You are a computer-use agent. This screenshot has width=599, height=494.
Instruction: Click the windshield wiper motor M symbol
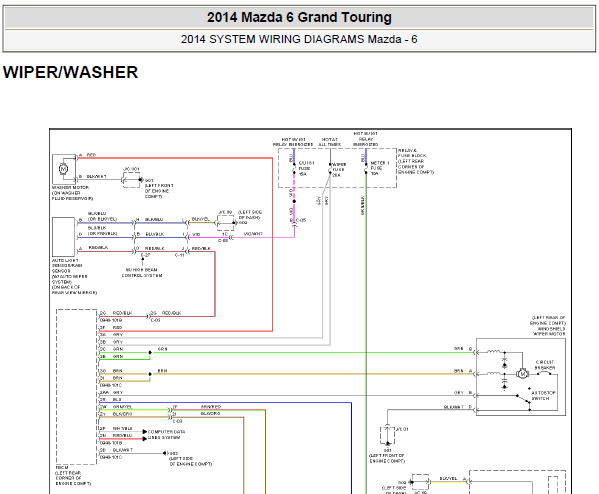pyautogui.click(x=522, y=374)
